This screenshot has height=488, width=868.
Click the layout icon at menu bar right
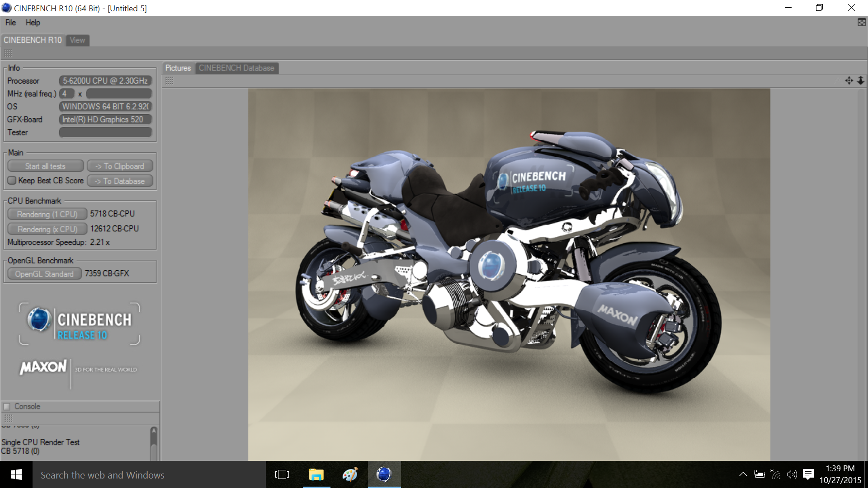(x=862, y=22)
